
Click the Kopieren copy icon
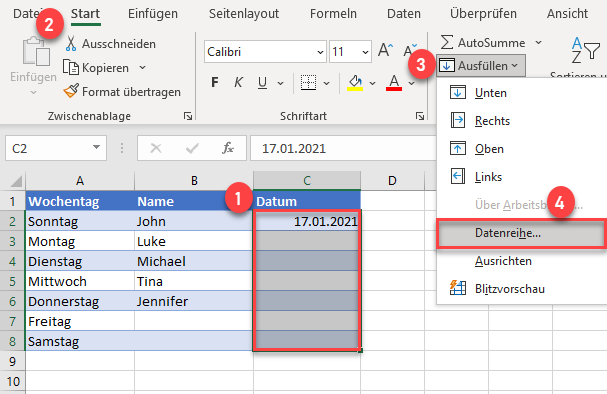coord(71,67)
